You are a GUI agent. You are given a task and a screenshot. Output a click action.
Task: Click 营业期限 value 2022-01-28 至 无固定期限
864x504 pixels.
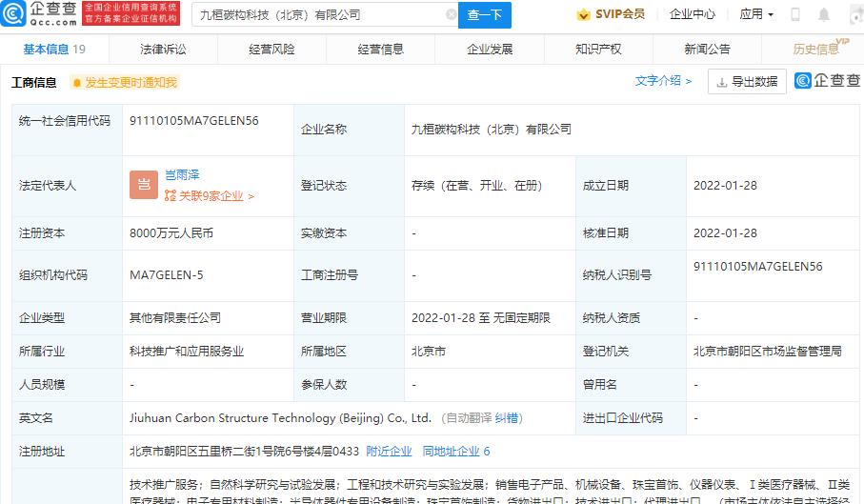coord(481,318)
